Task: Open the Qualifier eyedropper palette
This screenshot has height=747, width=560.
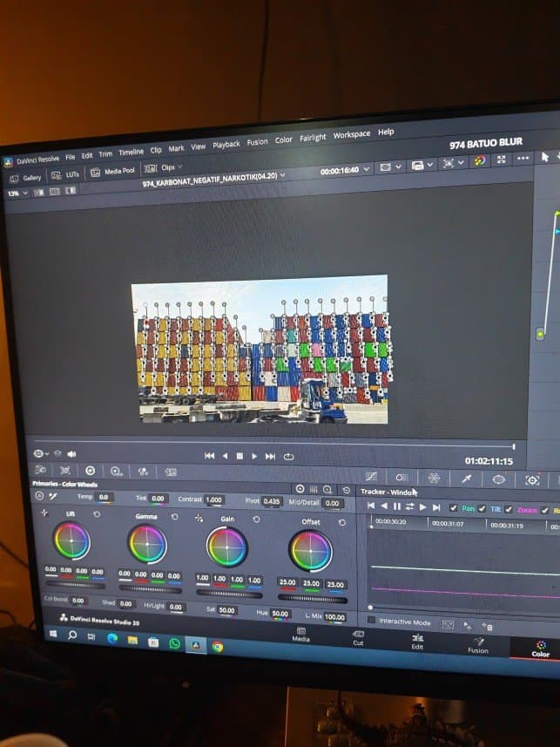Action: click(x=466, y=479)
